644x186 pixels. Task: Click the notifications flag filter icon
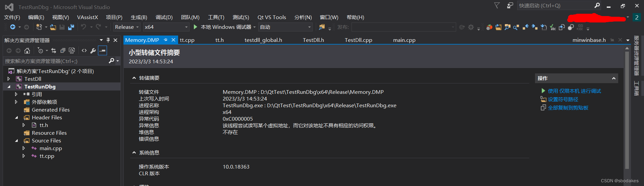(x=497, y=5)
